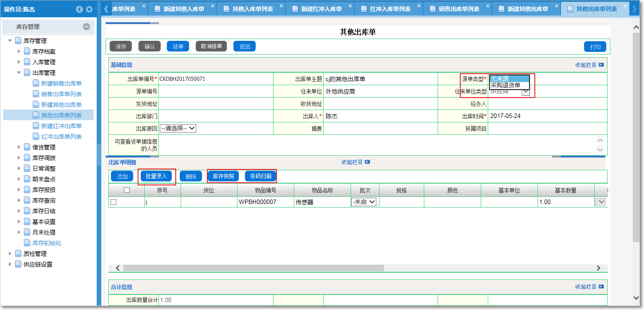Tick the select-all checkbox in table header
The height and width of the screenshot is (310, 644).
click(126, 190)
